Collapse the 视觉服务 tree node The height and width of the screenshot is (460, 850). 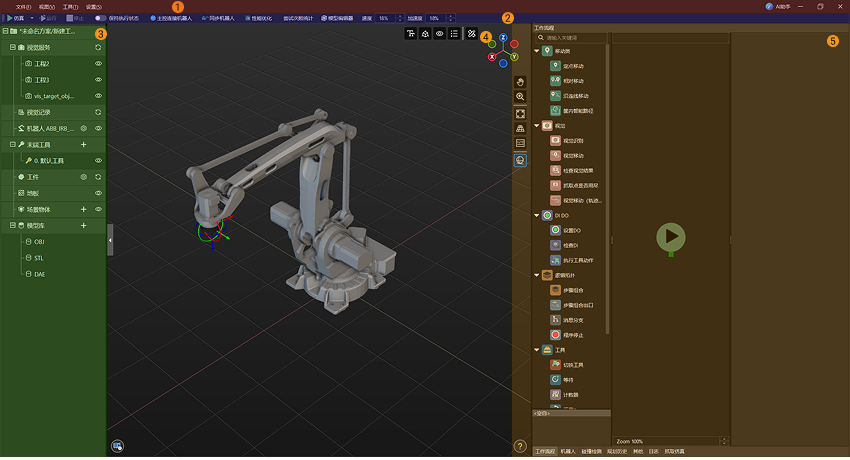[12, 47]
